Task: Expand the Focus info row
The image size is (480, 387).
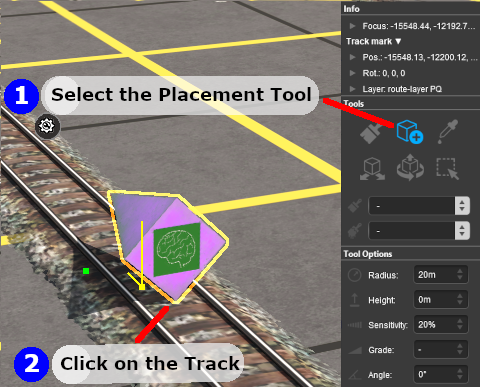Action: coord(352,26)
